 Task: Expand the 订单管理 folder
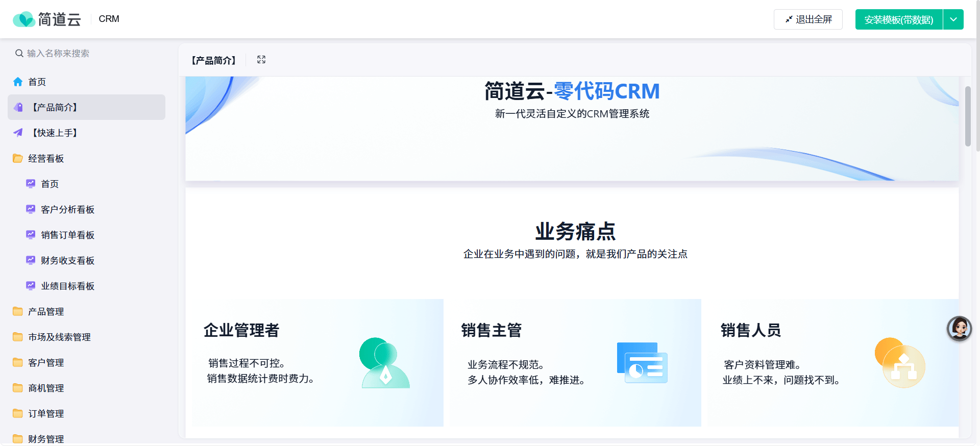click(86, 413)
